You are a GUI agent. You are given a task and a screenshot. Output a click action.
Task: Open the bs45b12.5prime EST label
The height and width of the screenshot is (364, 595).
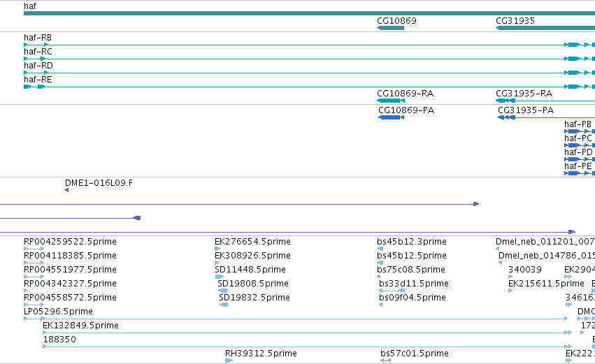(412, 256)
